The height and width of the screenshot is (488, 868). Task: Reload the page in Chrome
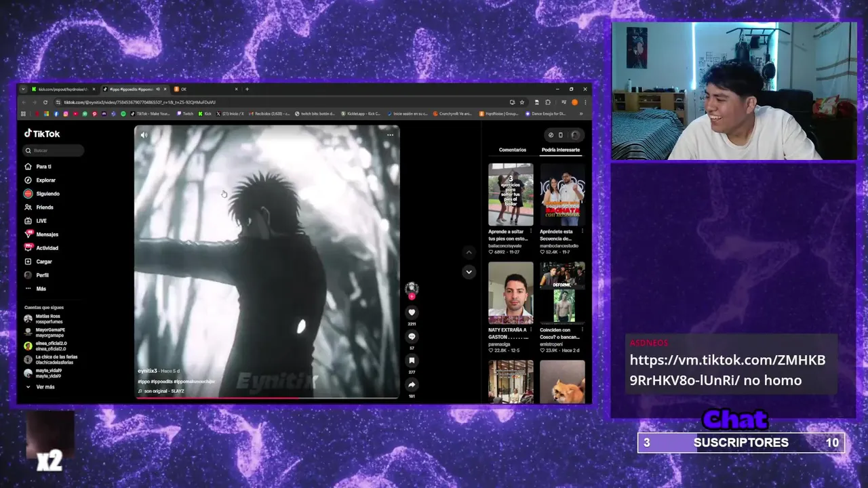(x=45, y=102)
